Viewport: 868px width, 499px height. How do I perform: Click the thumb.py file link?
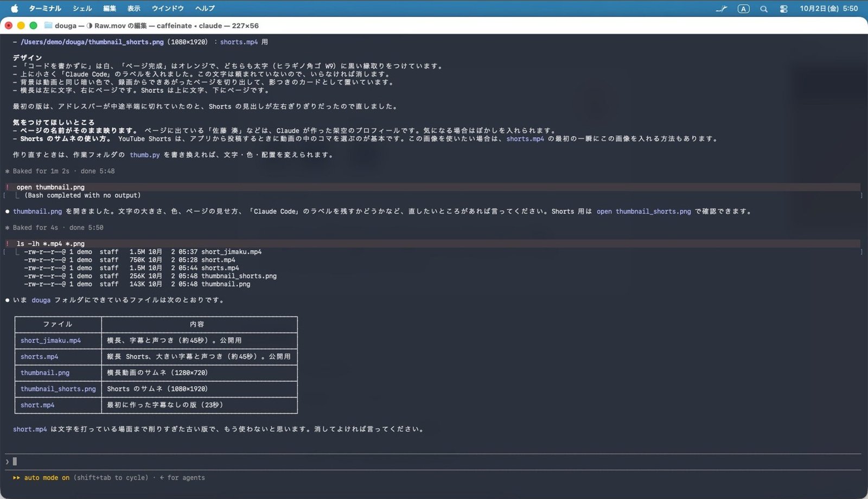[145, 155]
